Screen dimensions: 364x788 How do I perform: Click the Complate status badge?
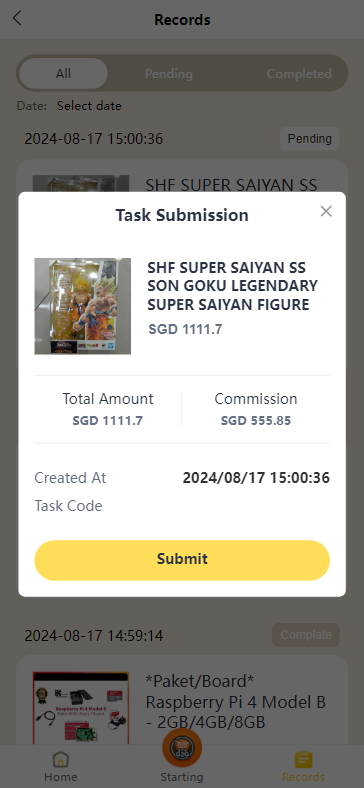click(306, 635)
